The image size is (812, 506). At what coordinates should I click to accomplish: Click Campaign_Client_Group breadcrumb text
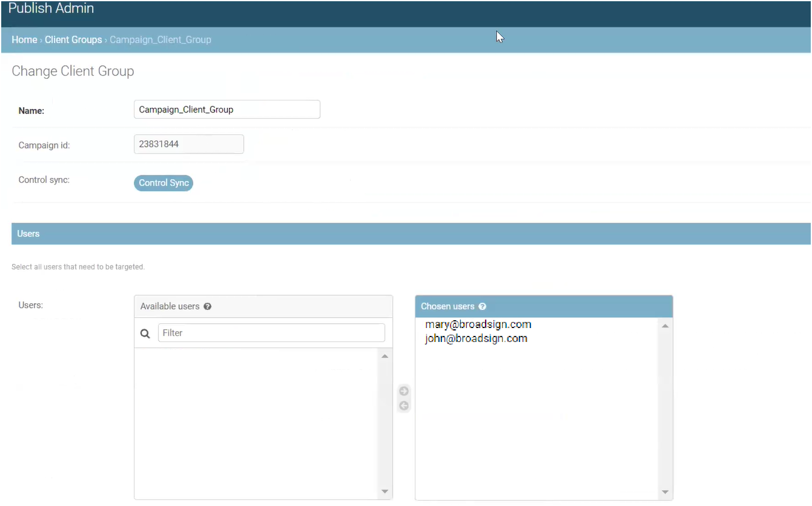click(x=160, y=39)
